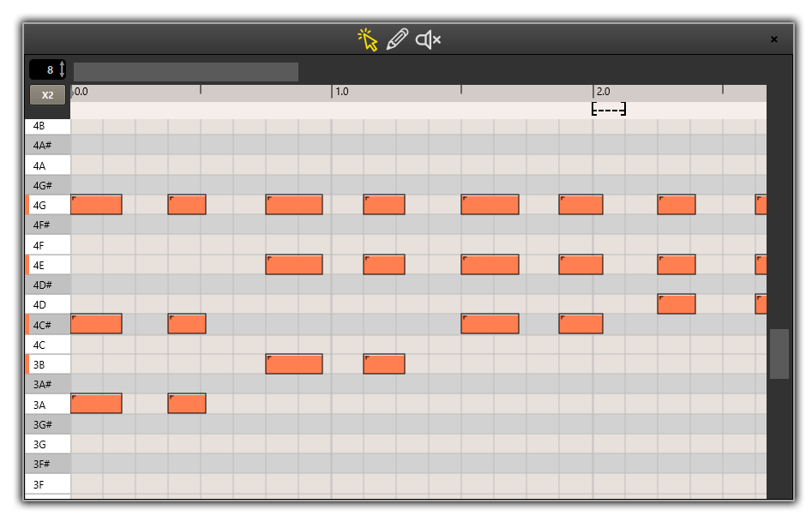Click the 0.0 timeline ruler mark
Viewport: 812px width, 522px height.
[81, 92]
